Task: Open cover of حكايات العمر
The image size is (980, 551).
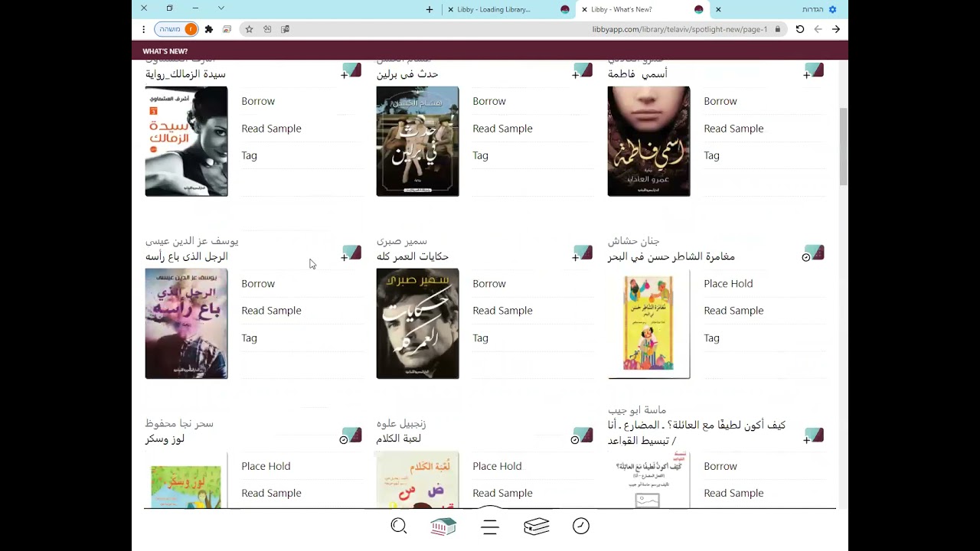Action: click(x=417, y=323)
